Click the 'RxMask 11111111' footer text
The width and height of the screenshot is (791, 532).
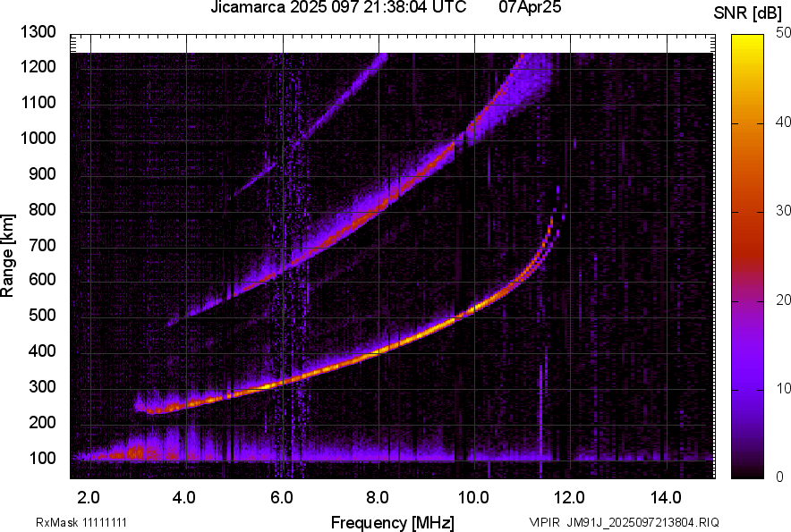(81, 522)
